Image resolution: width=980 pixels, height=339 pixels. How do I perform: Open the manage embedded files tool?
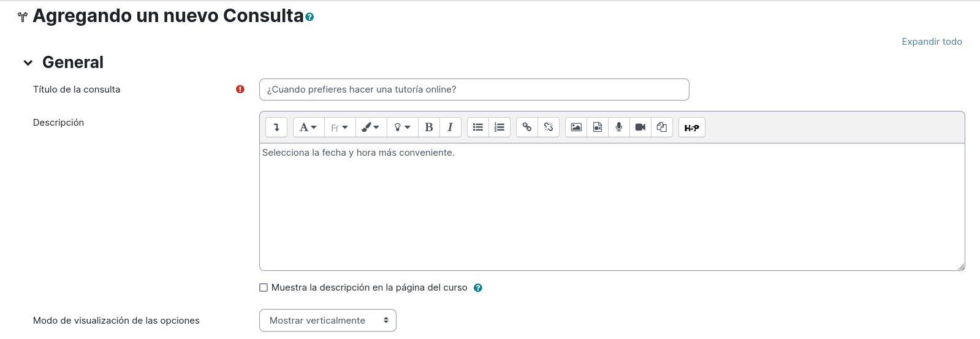point(662,128)
